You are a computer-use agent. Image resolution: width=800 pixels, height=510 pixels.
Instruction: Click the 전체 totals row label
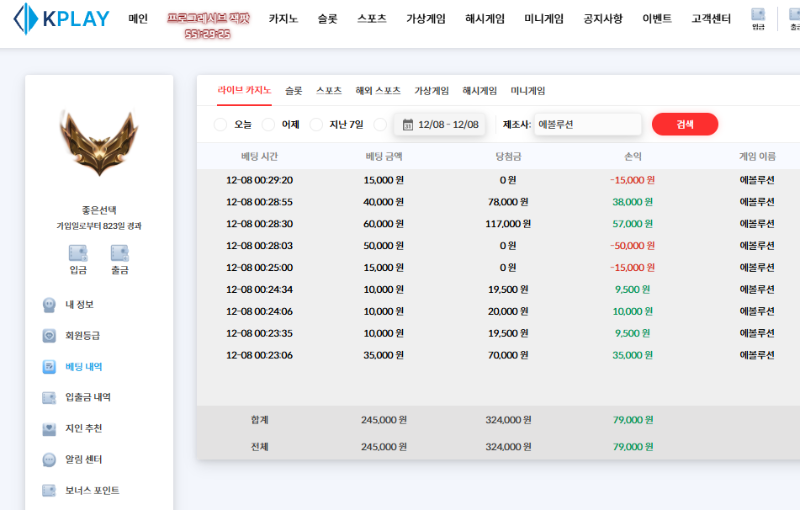coord(259,447)
